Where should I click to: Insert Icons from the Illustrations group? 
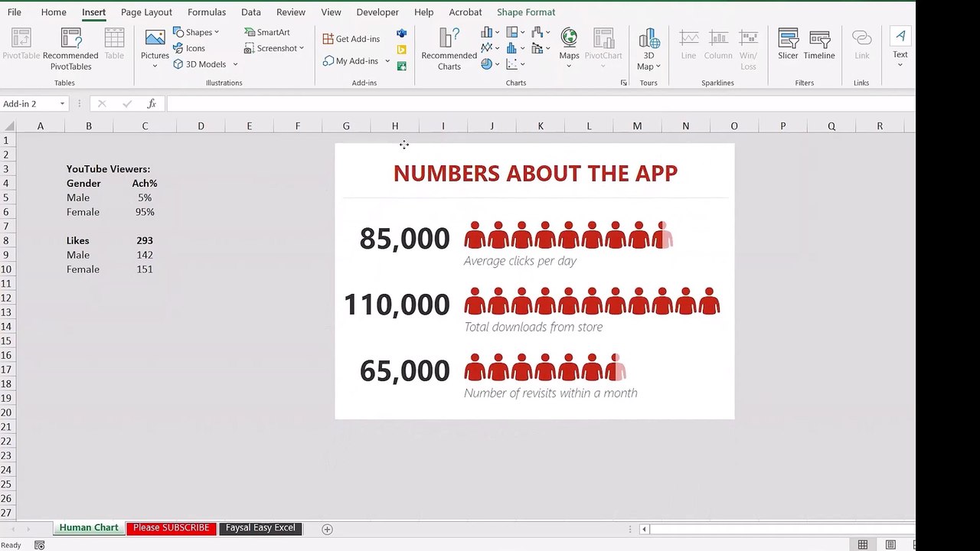coord(189,48)
